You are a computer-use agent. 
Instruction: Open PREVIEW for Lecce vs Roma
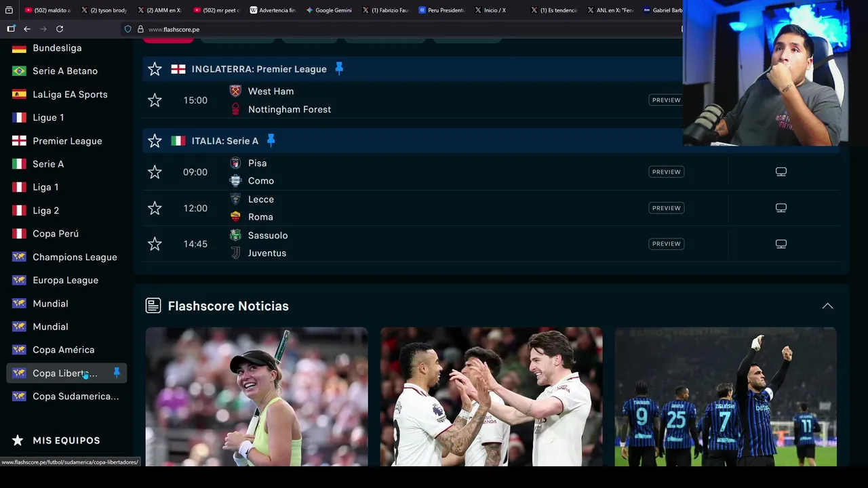pos(666,208)
